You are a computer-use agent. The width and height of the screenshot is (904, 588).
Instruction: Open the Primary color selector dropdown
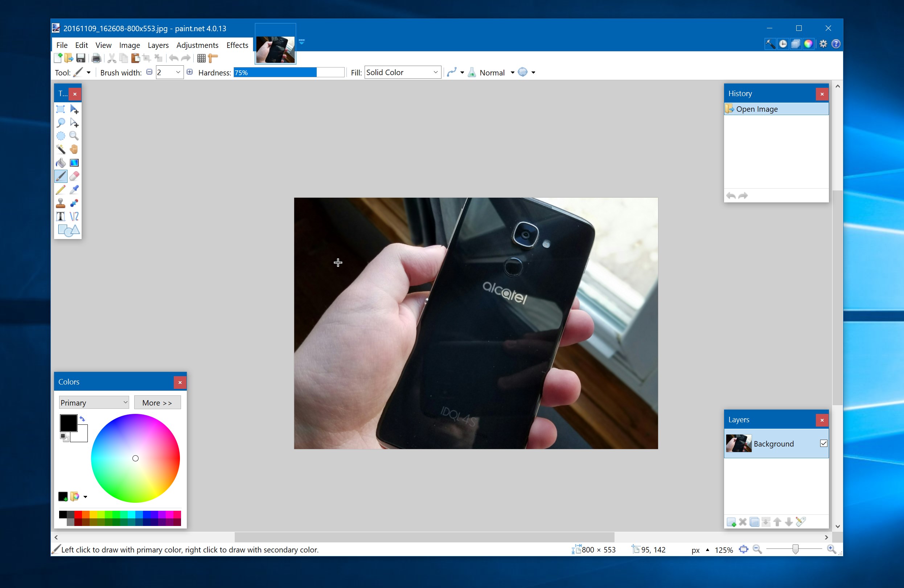click(94, 402)
